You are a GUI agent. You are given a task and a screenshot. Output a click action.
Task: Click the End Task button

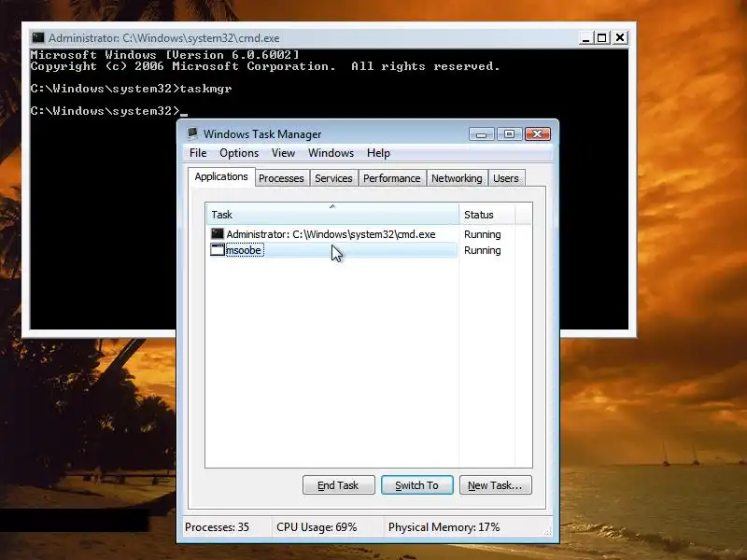point(338,485)
